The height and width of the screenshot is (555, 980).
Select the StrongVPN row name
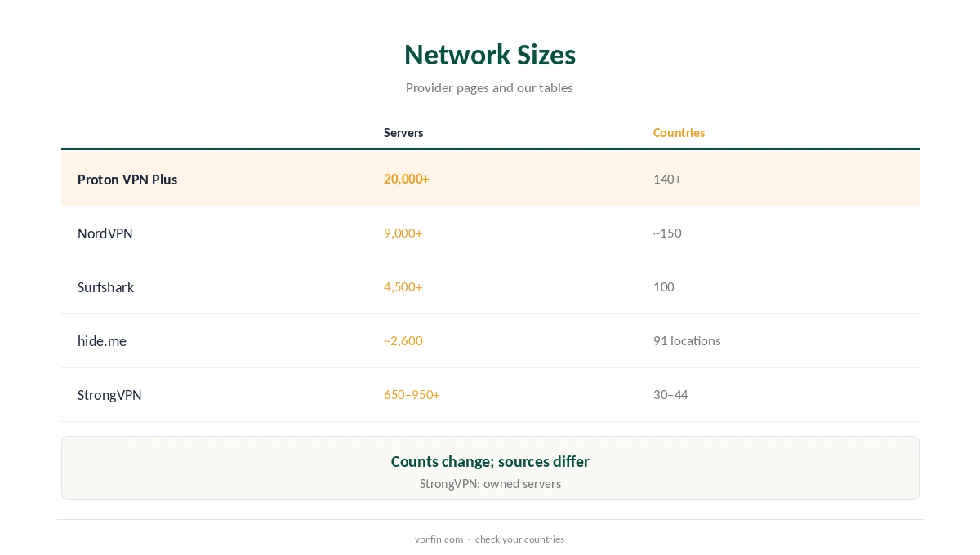(x=109, y=395)
